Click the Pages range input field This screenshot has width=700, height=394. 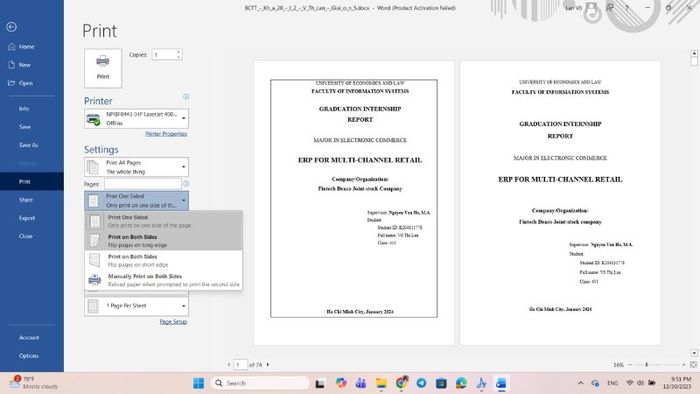[x=143, y=184]
